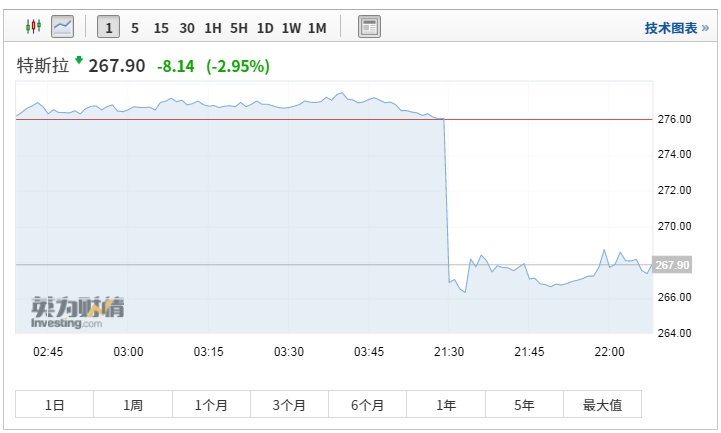Switch to the 1个月 range tab
Viewport: 721px width, 433px height.
211,405
